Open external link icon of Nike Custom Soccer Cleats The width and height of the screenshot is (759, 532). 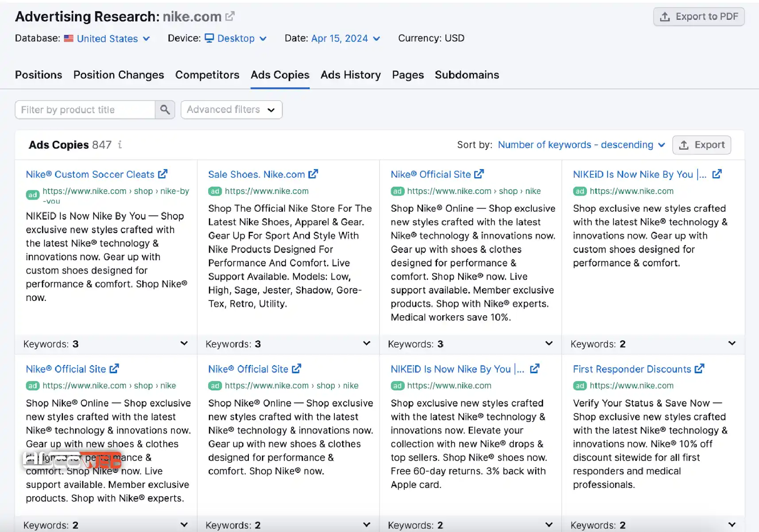point(163,174)
